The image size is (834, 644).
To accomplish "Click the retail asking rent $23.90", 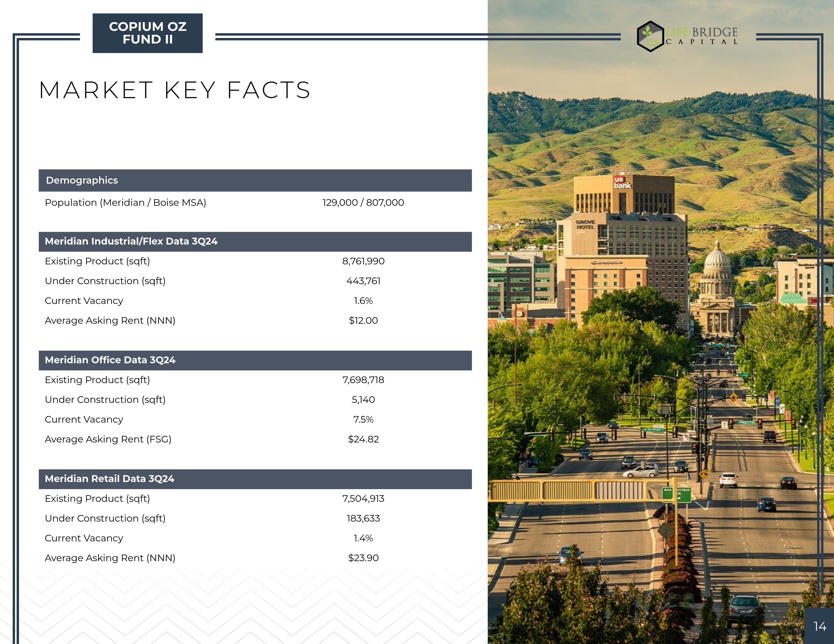I will click(363, 558).
